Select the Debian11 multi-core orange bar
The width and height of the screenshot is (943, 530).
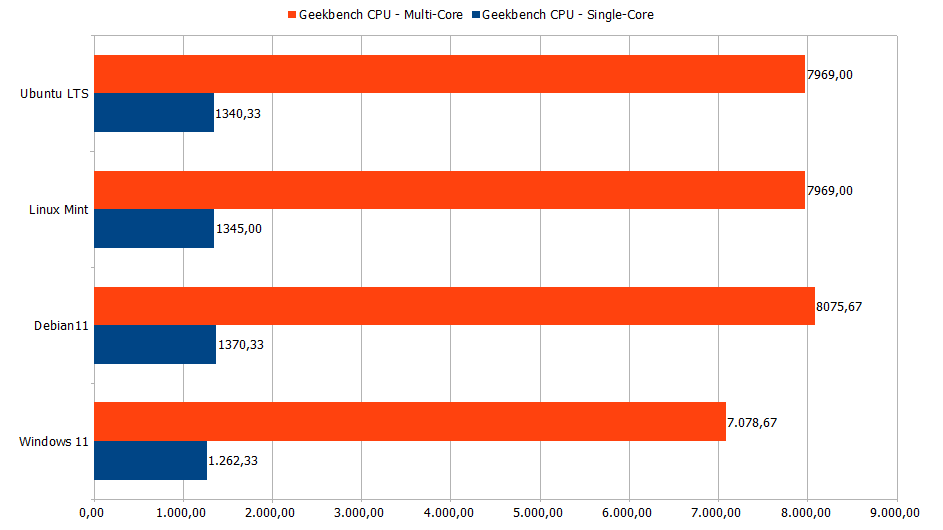[x=454, y=306]
